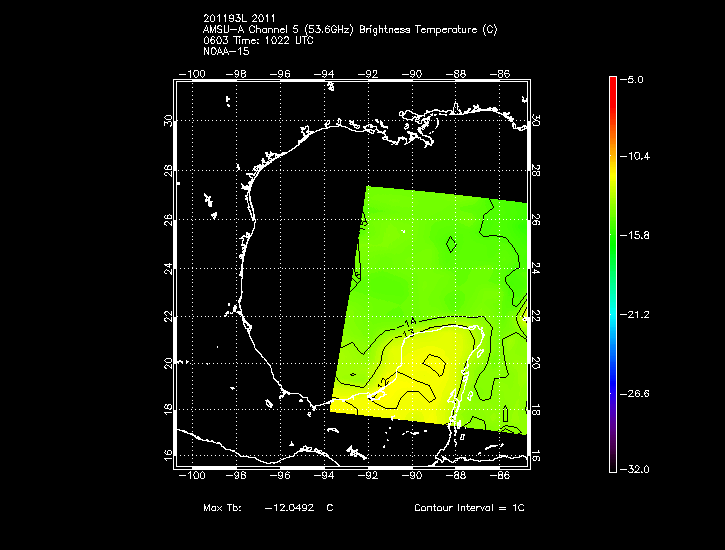Select the -90 longitude label on bottom axis
Viewport: 725px width, 550px height.
click(412, 475)
